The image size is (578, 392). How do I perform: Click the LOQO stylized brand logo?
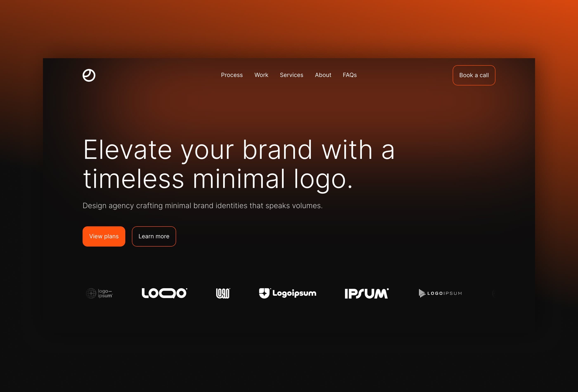[x=164, y=293]
